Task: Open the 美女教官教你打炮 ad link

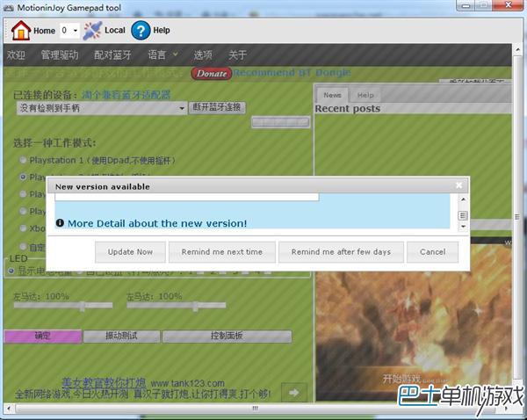Action: [x=104, y=383]
